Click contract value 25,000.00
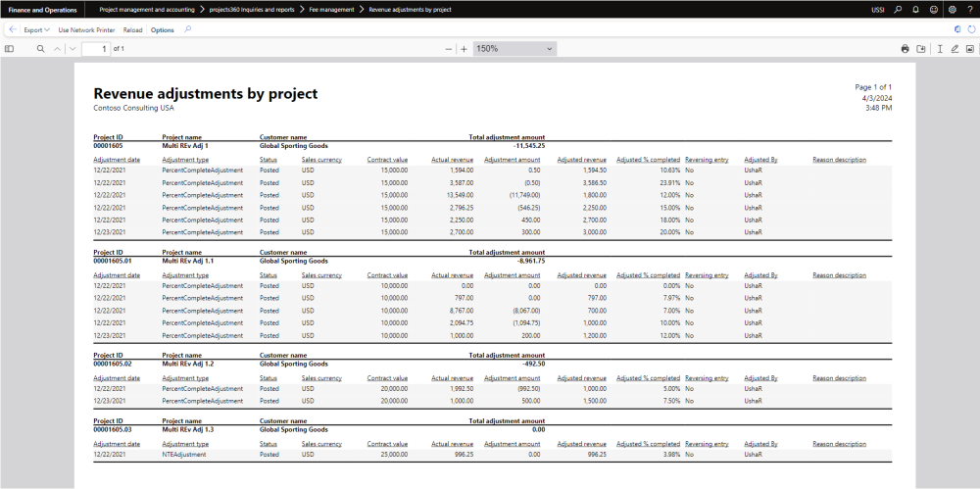The image size is (980, 489). click(394, 456)
